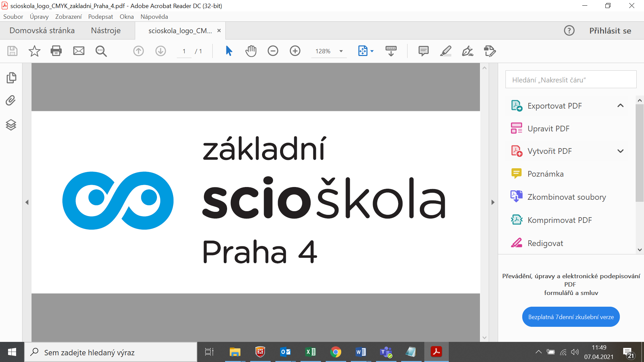This screenshot has height=362, width=644.
Task: Click Exportovat PDF tool
Action: (554, 106)
